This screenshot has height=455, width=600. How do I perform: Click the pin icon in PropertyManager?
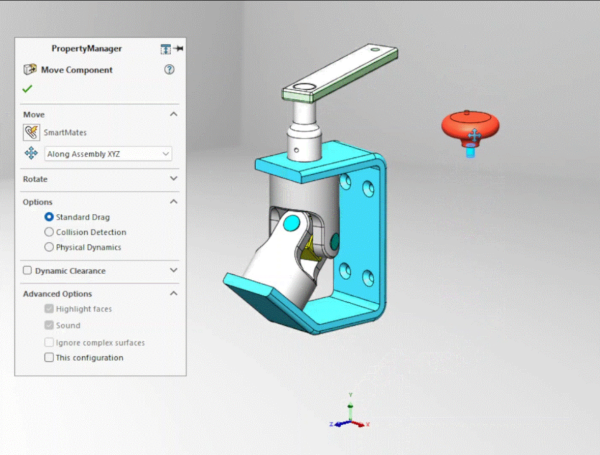pos(178,49)
